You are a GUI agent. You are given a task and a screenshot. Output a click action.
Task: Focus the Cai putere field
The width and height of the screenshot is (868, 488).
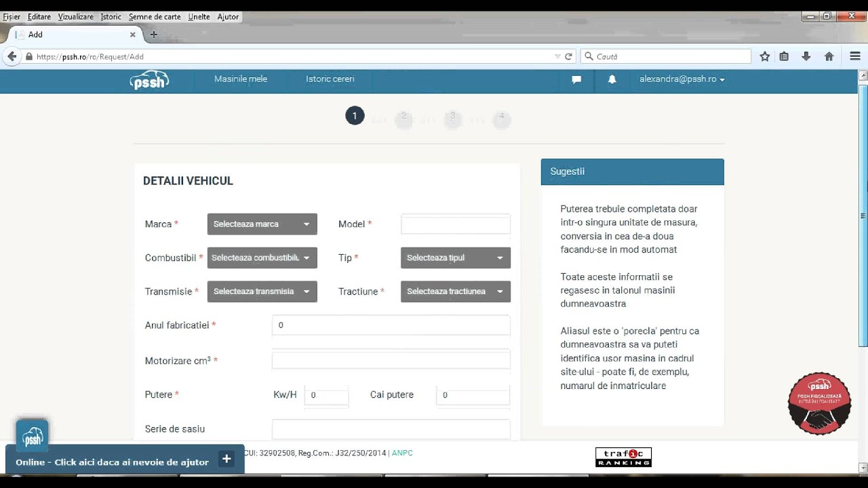(x=473, y=395)
